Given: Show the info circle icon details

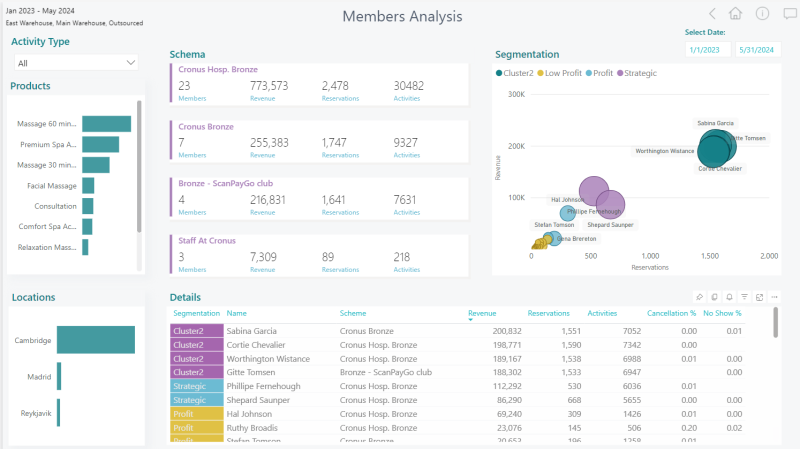Looking at the screenshot, I should 762,13.
